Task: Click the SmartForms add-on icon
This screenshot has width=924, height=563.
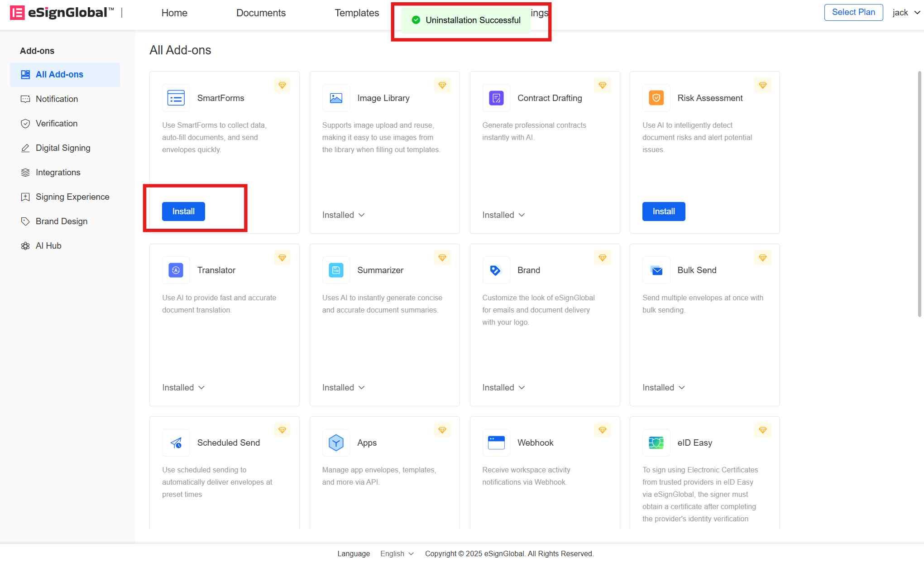Action: point(176,98)
